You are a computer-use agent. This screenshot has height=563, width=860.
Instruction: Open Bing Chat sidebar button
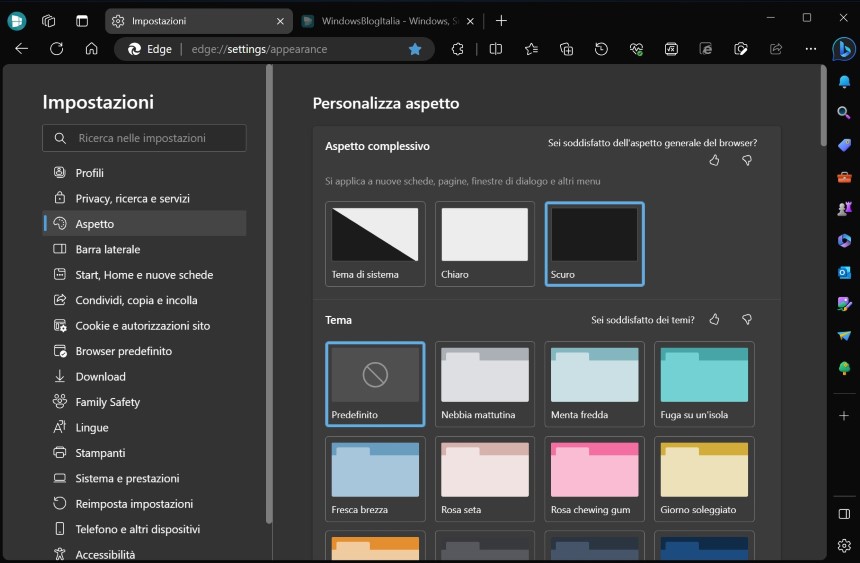coord(844,49)
